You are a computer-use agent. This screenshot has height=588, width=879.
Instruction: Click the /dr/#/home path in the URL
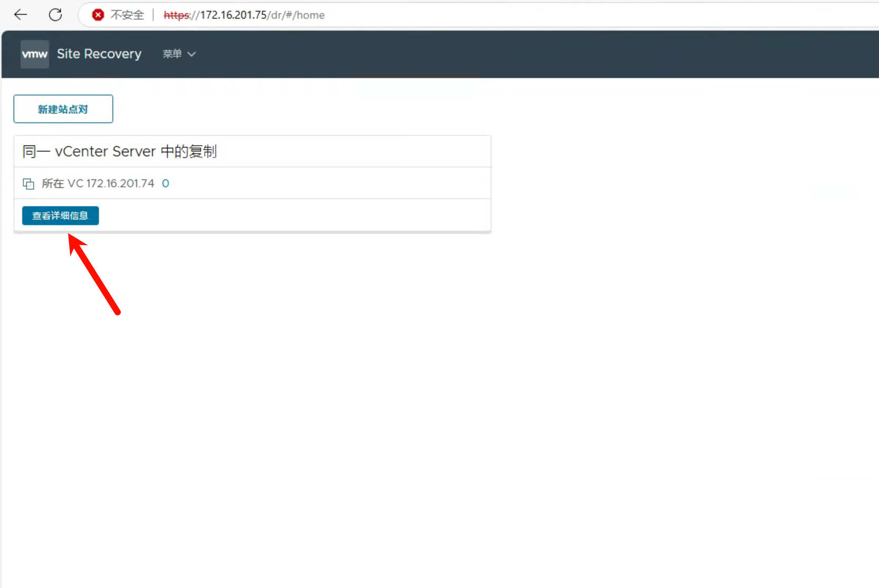(x=296, y=15)
